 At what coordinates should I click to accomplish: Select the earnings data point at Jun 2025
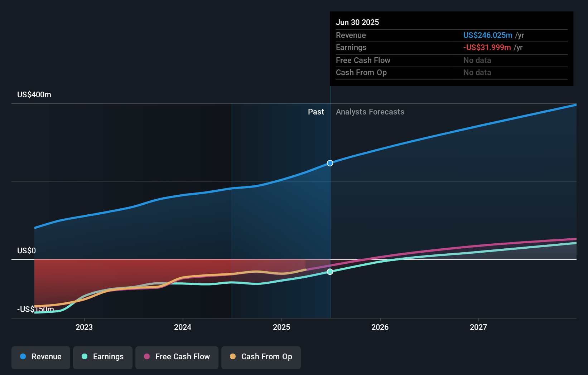(330, 272)
